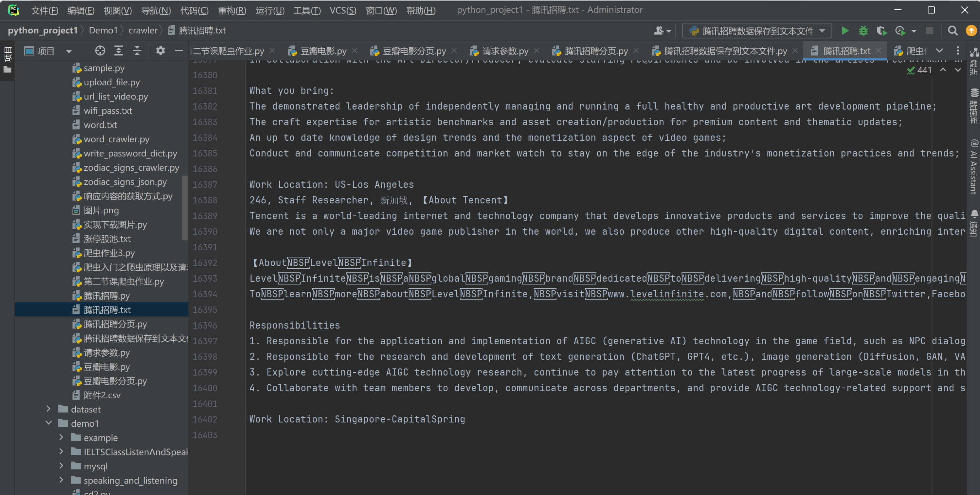Open 腾讯招聘.py in project tree
Viewport: 980px width, 495px height.
click(107, 296)
